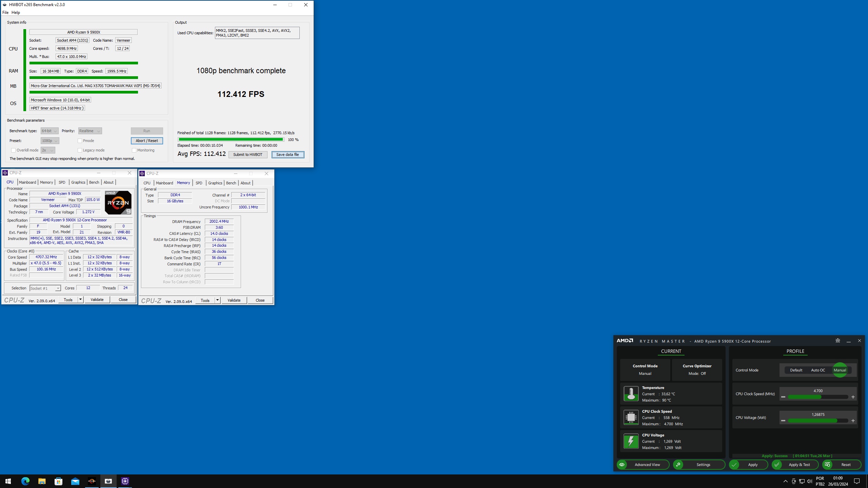This screenshot has height=488, width=868.
Task: Click the POR PTB2 language indicator
Action: point(820,481)
